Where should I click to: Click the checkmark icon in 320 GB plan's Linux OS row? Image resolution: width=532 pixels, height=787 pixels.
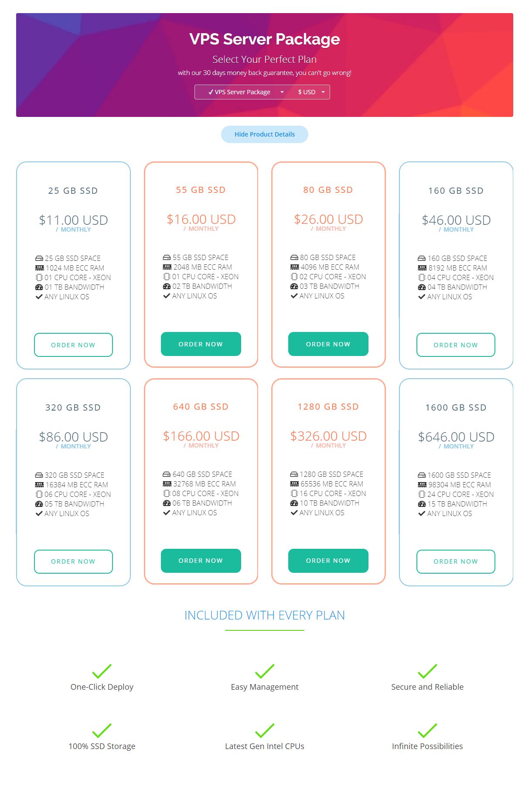coord(39,513)
